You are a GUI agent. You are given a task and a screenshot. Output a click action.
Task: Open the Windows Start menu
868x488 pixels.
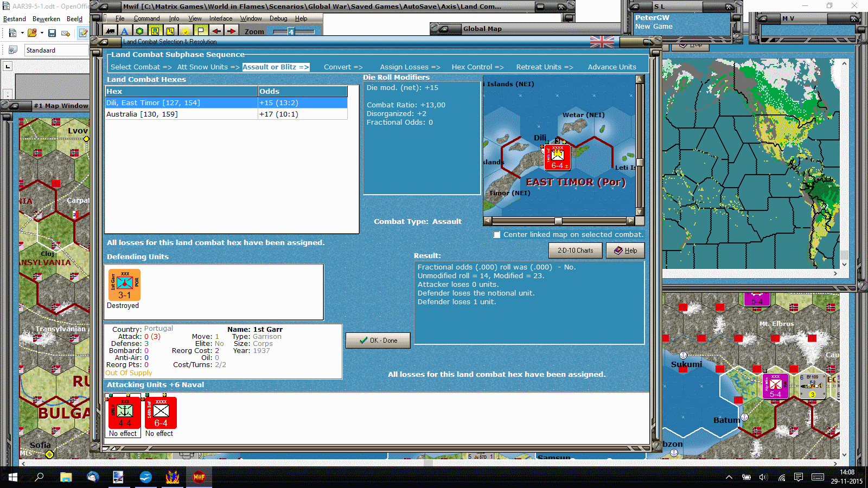click(12, 477)
